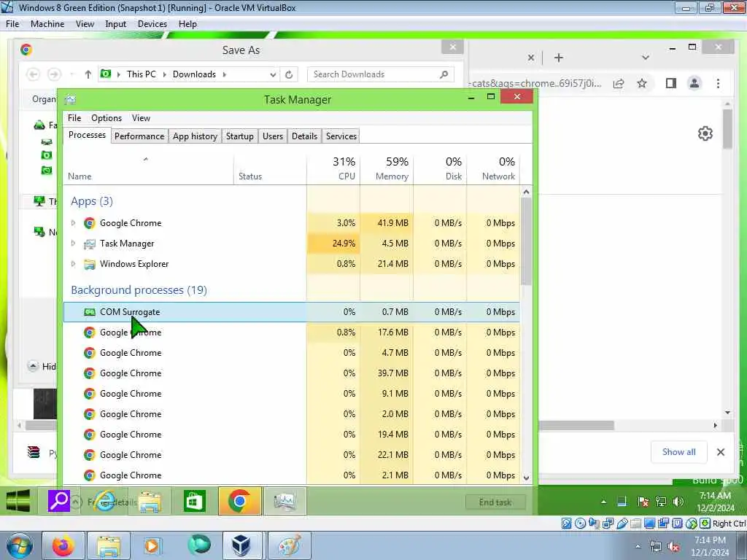
Task: Open Windows Store from VM taskbar
Action: pyautogui.click(x=194, y=501)
